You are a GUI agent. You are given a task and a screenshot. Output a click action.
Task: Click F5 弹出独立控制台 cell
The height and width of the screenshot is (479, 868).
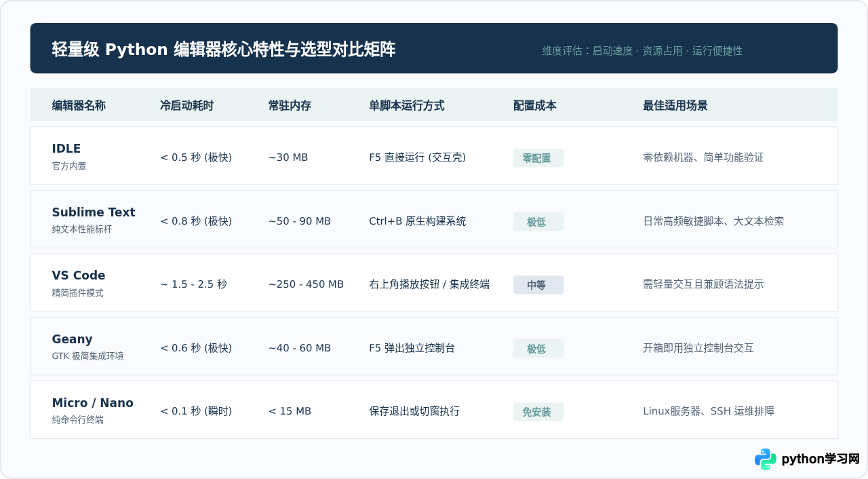pos(412,348)
